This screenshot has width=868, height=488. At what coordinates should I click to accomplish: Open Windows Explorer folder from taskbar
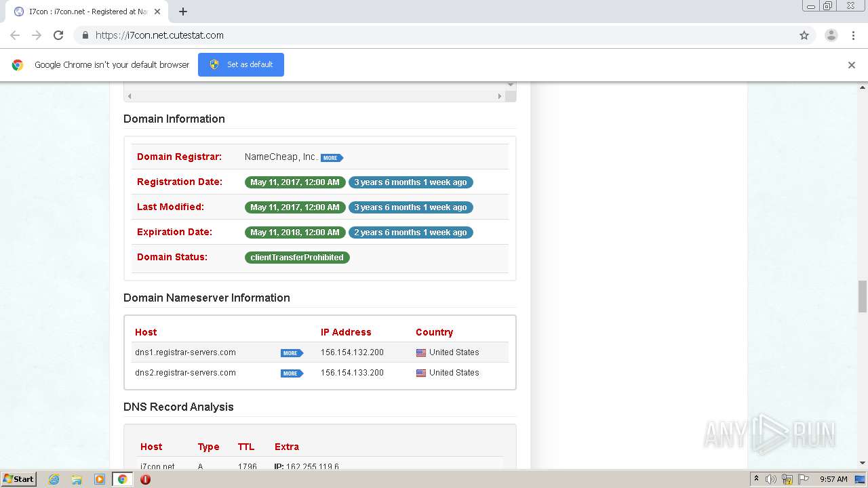coord(77,479)
